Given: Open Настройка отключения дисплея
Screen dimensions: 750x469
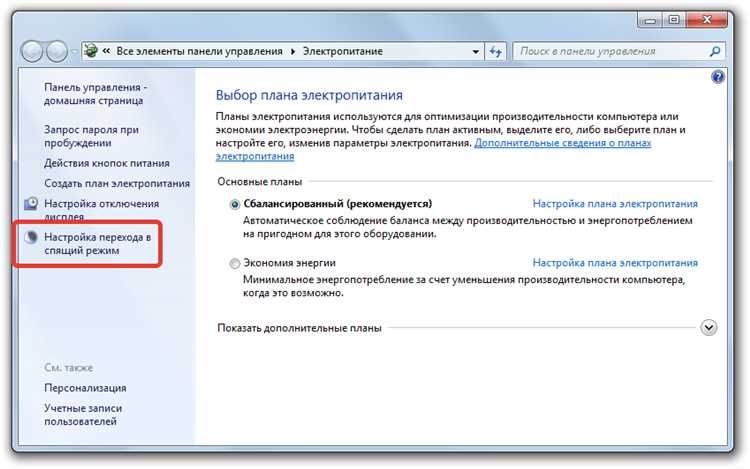Looking at the screenshot, I should 101,209.
